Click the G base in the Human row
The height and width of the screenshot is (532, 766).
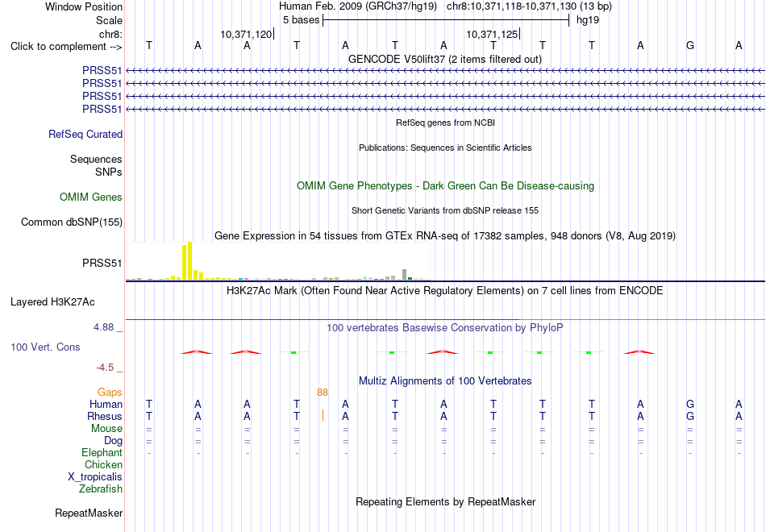coord(689,404)
